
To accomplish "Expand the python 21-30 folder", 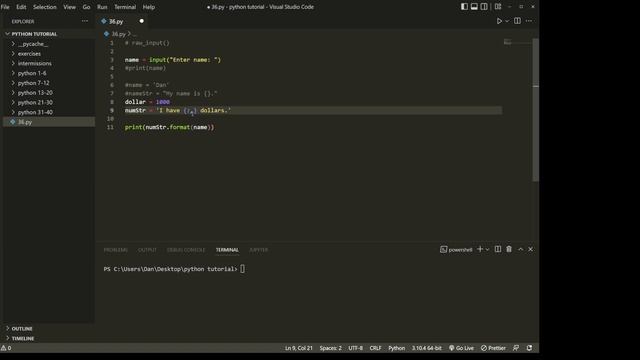I will tap(49, 102).
